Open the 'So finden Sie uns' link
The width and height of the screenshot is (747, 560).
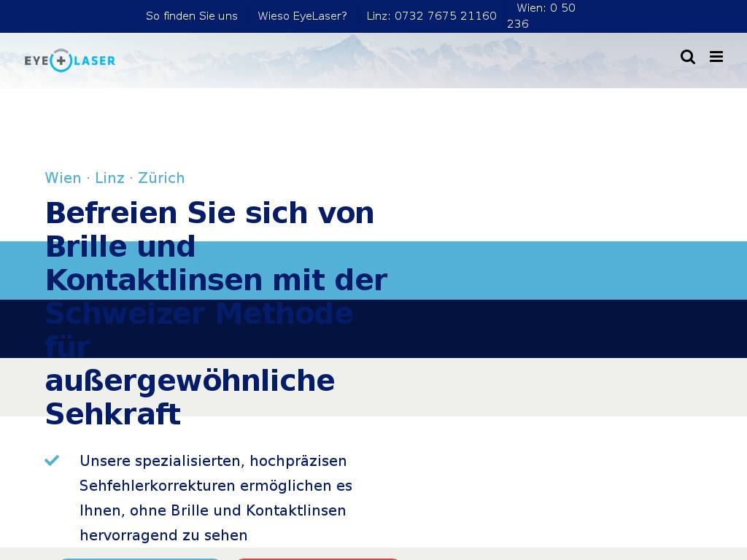pyautogui.click(x=192, y=16)
